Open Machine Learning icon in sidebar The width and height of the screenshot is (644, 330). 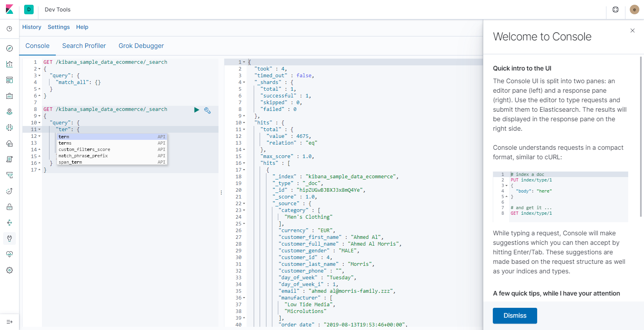pyautogui.click(x=9, y=128)
